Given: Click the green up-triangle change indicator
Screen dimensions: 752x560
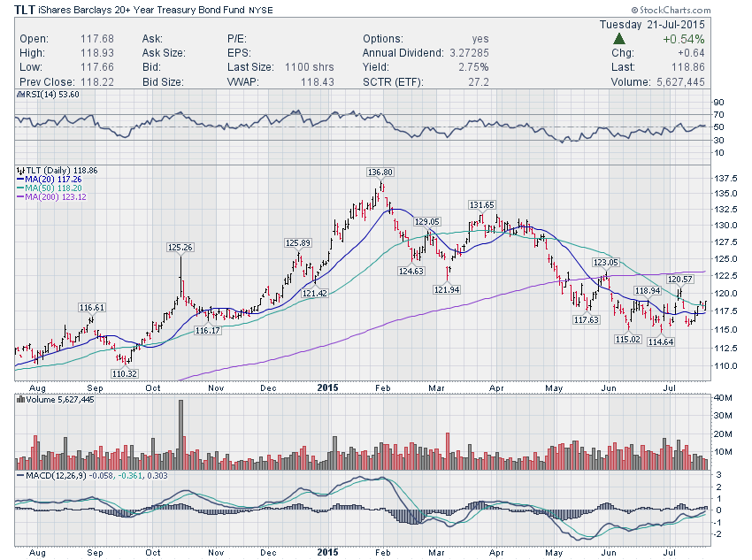Looking at the screenshot, I should (619, 39).
